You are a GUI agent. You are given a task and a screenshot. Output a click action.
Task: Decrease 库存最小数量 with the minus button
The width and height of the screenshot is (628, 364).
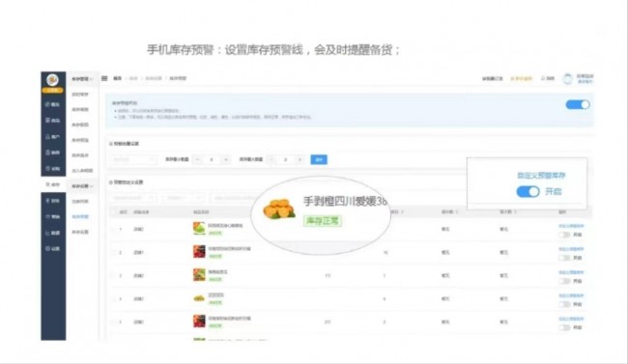197,159
